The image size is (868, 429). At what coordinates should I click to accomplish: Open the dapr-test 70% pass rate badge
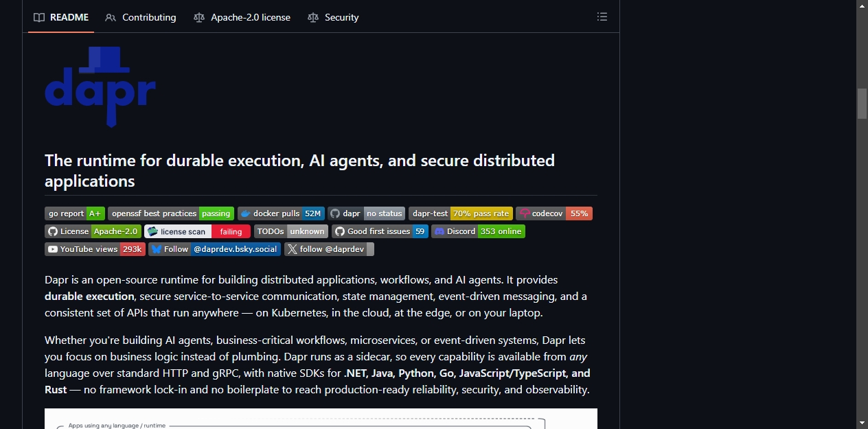coord(461,213)
